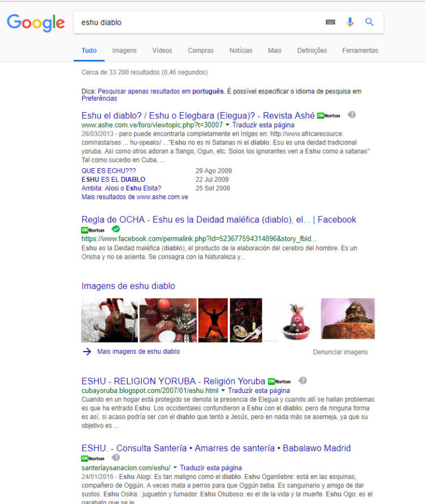This screenshot has width=425, height=504.
Task: Open QUE ES ECHU??? sublink
Action: 108,170
